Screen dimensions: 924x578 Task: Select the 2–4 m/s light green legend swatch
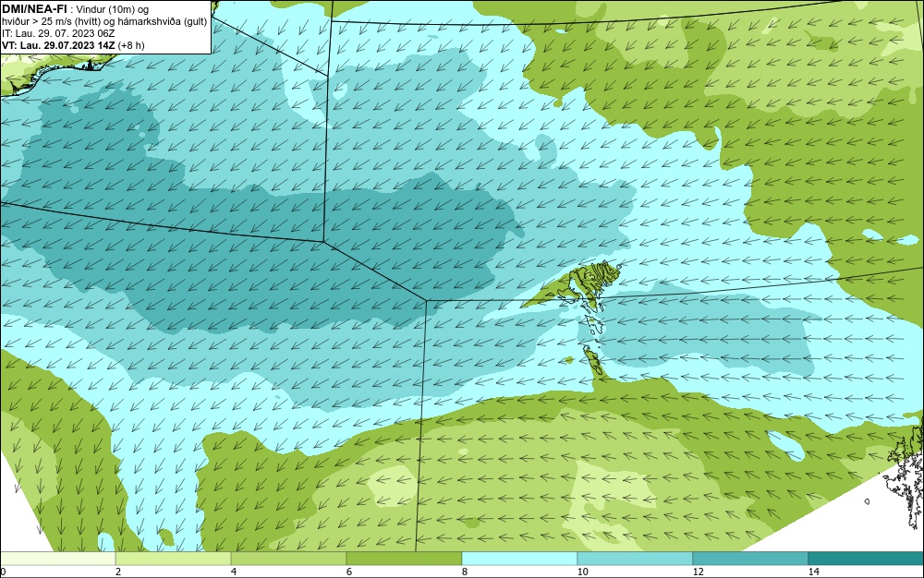(x=174, y=559)
